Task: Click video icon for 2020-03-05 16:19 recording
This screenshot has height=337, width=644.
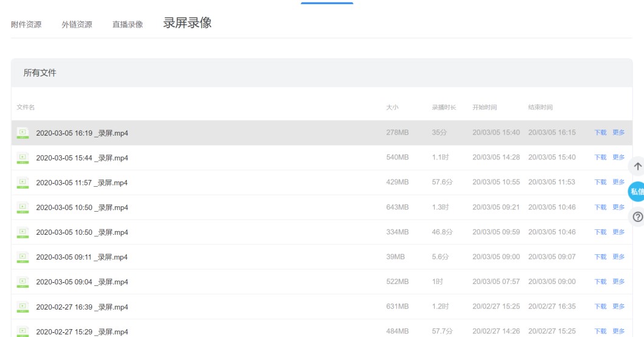Action: pyautogui.click(x=23, y=133)
